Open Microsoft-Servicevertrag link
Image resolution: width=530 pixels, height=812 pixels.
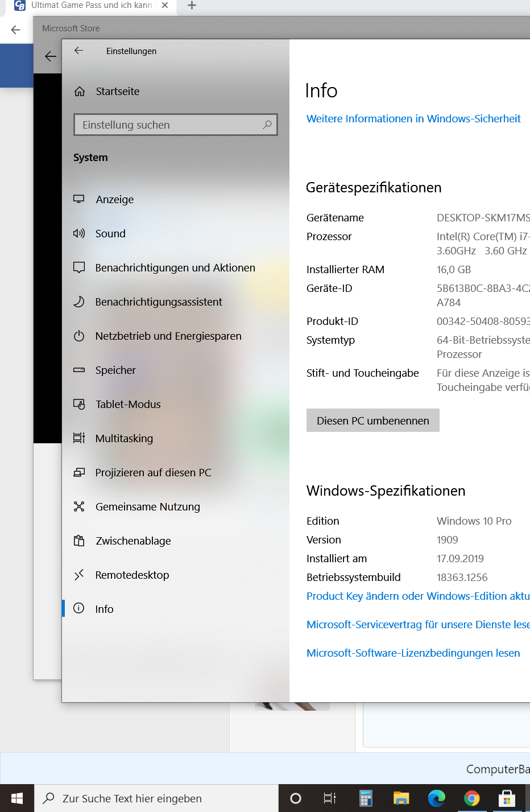tap(418, 624)
